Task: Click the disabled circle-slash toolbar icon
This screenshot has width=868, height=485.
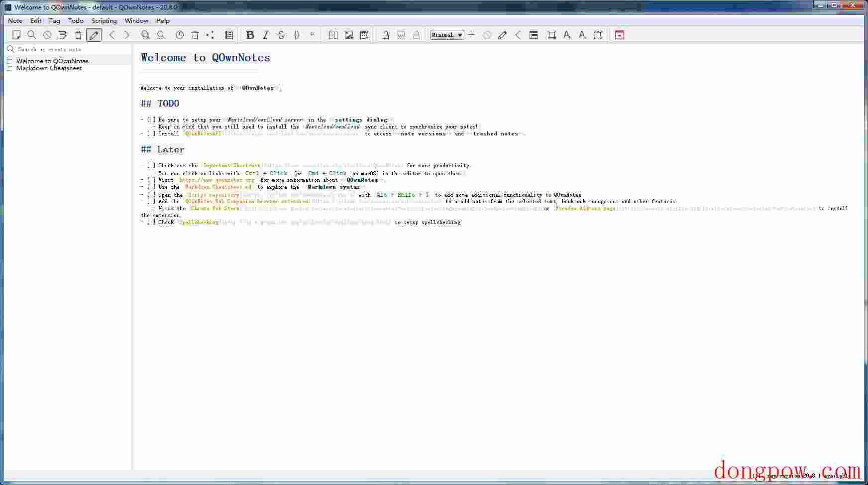Action: pos(47,35)
